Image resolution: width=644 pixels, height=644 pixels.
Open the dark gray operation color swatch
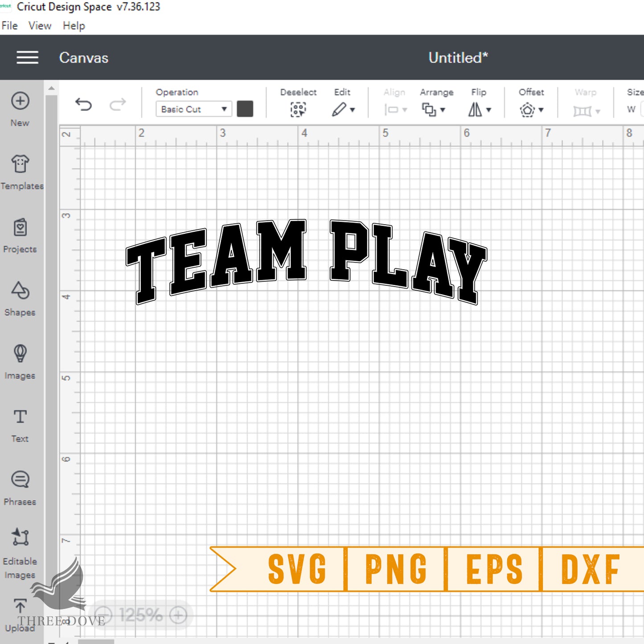tap(245, 109)
